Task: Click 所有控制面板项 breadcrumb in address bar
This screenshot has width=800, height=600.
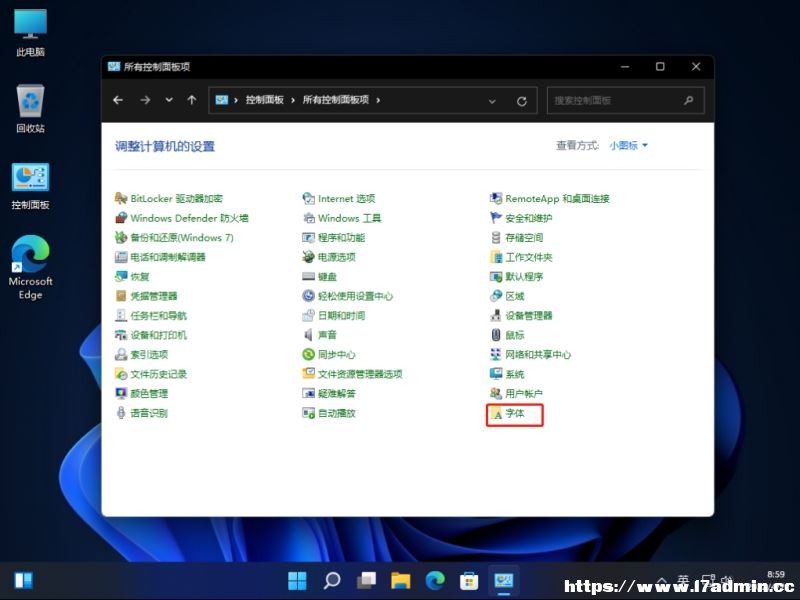Action: 336,100
